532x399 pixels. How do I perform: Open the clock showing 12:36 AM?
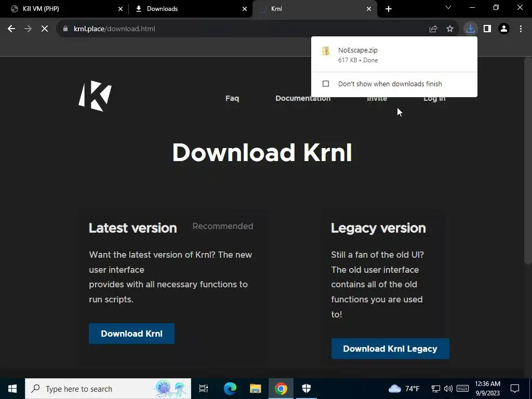(487, 389)
